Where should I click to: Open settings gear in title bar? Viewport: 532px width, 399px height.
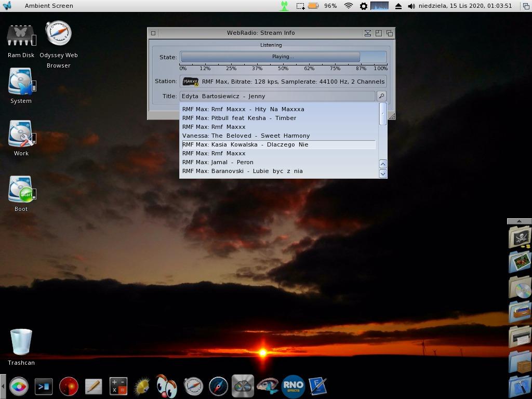tap(363, 6)
